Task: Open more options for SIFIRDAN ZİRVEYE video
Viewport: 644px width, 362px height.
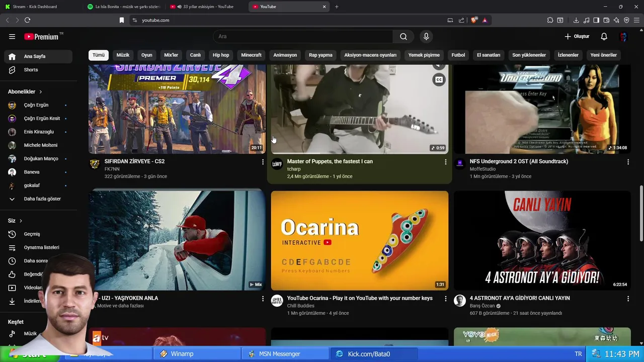Action: (x=263, y=162)
